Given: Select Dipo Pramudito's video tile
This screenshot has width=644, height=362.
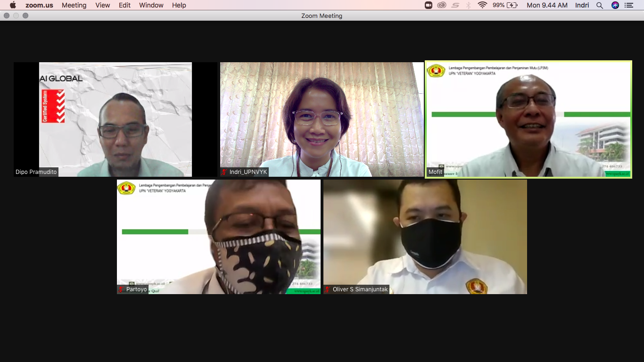Looking at the screenshot, I should click(x=116, y=119).
